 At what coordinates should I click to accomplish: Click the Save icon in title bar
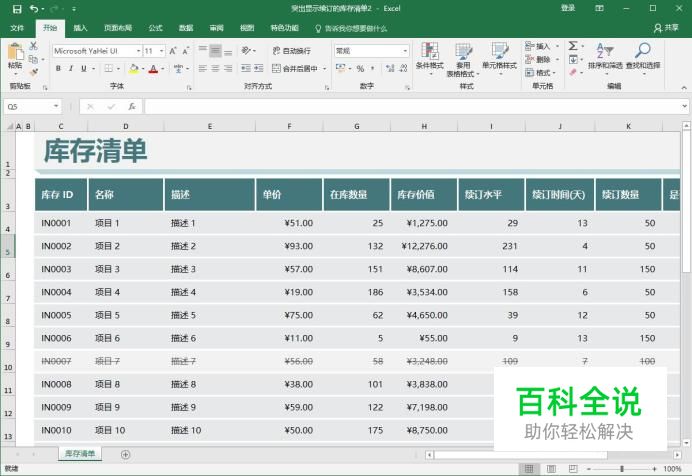tap(17, 9)
